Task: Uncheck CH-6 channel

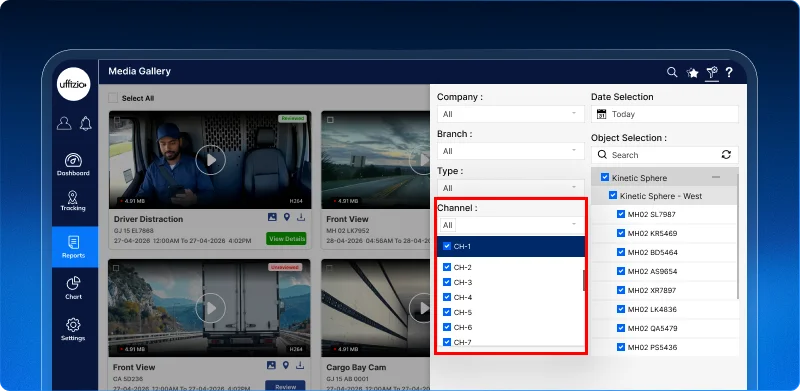Action: [447, 327]
